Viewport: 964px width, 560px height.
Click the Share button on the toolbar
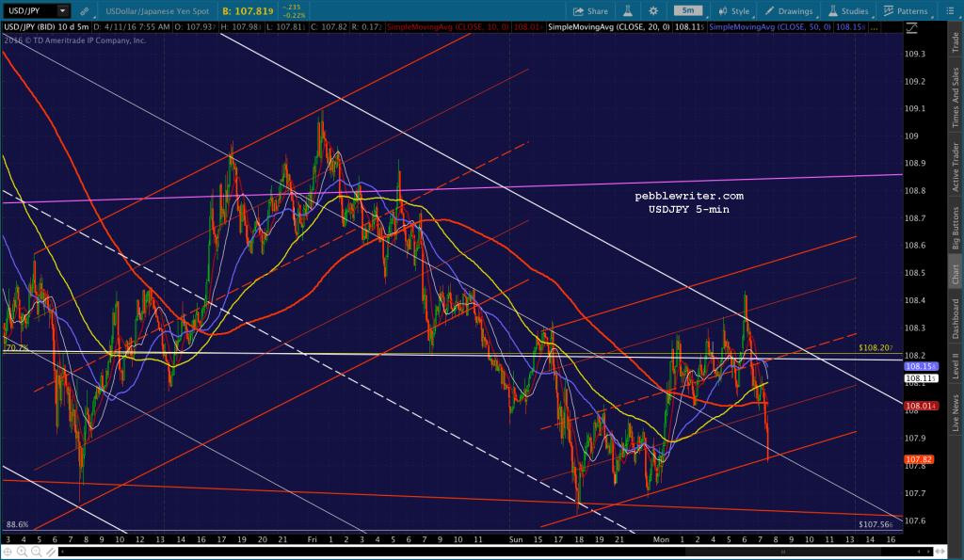592,10
